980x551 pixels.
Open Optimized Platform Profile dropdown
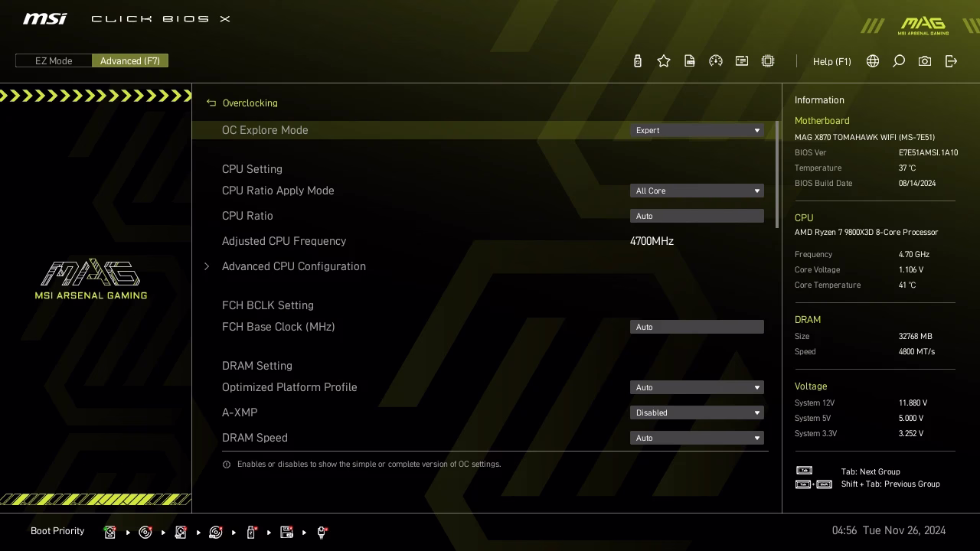(x=697, y=387)
